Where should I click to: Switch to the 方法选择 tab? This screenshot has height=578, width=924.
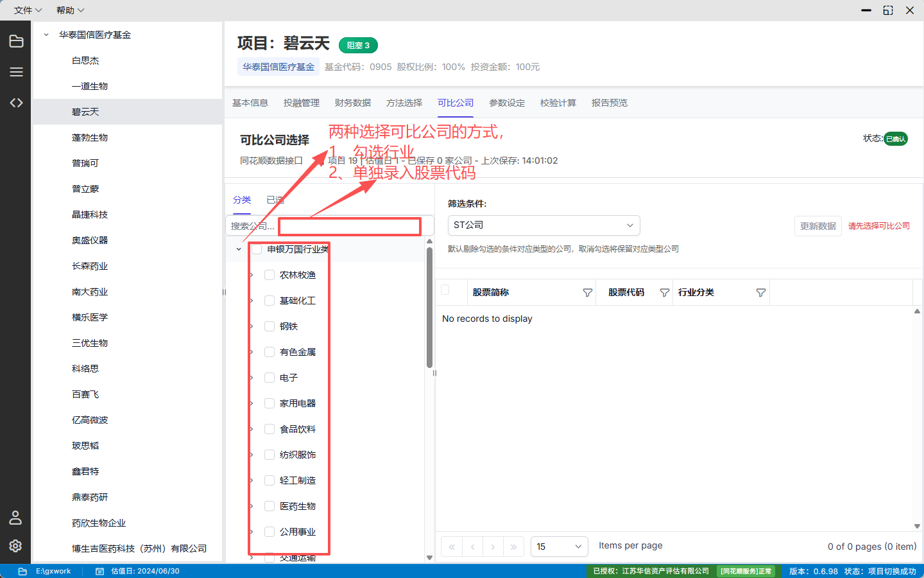[x=404, y=103]
